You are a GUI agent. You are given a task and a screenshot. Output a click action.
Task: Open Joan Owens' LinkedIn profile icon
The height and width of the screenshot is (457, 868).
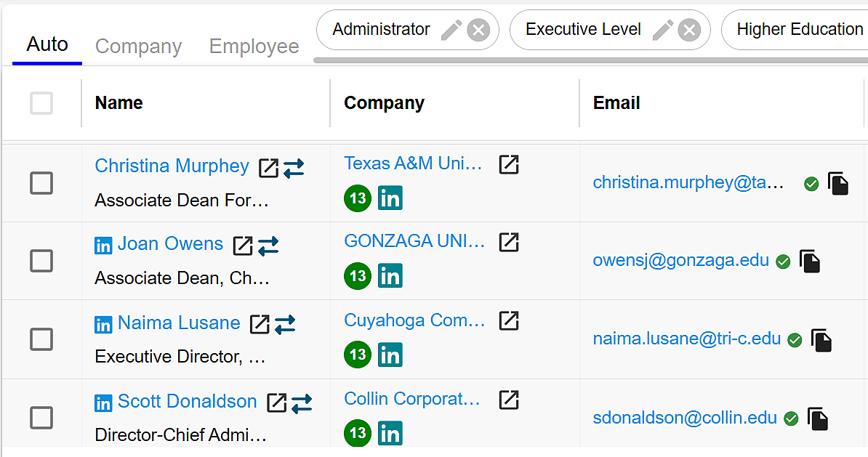point(104,246)
